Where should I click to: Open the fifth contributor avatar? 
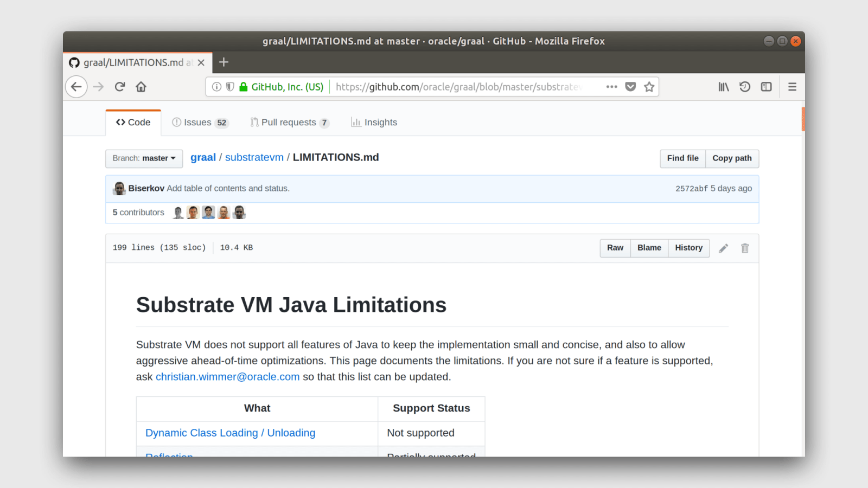[x=239, y=213]
